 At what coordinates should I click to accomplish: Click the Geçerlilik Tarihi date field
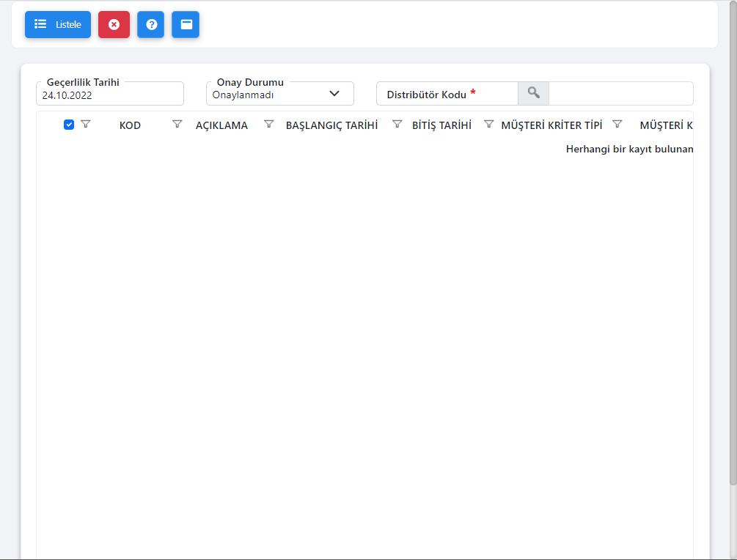click(x=110, y=94)
